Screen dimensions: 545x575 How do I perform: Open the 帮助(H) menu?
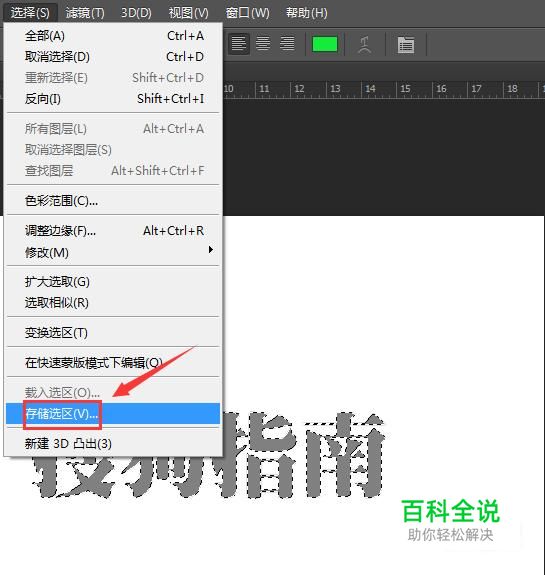pos(307,13)
